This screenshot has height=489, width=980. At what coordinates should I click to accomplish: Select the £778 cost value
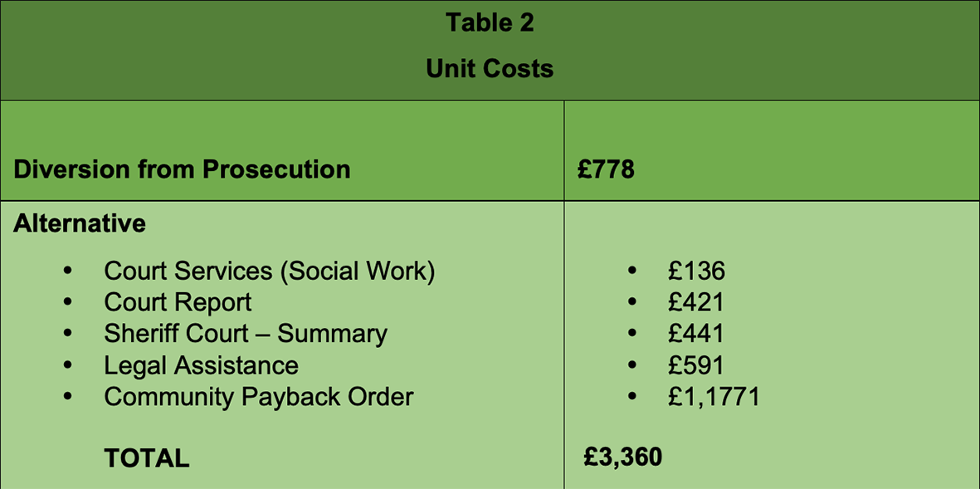point(607,170)
